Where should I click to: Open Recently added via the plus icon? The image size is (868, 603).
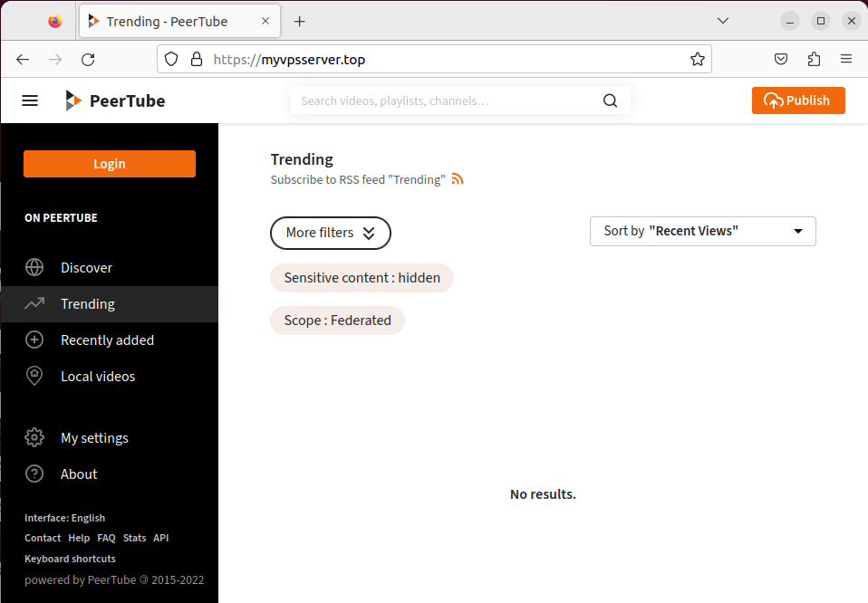pyautogui.click(x=34, y=340)
